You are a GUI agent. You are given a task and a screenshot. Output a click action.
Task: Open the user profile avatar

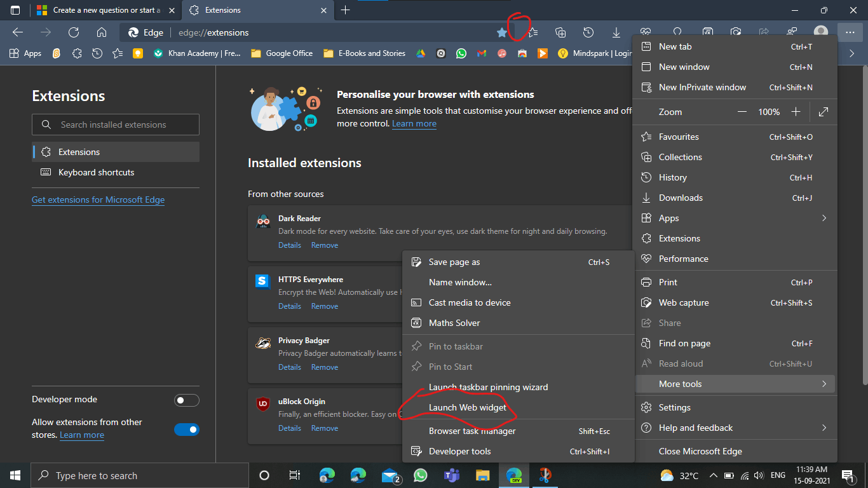coord(821,32)
